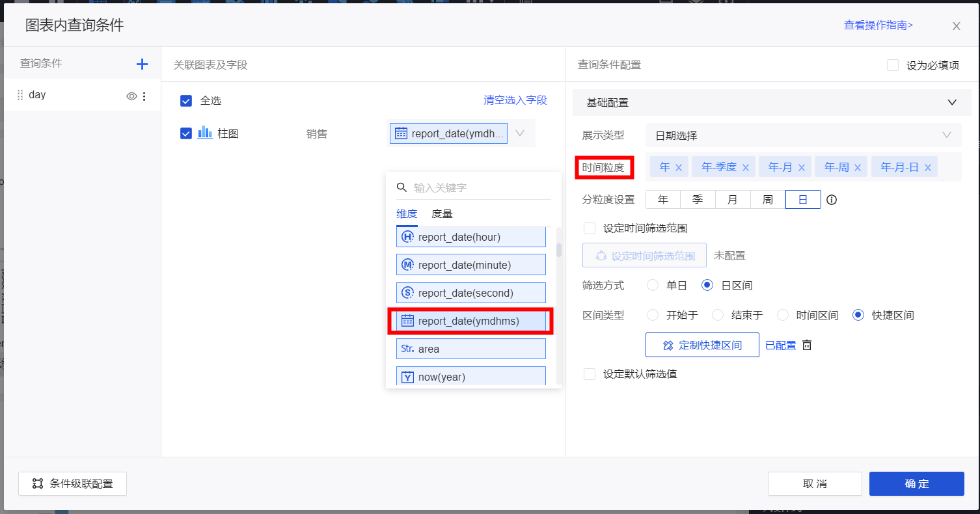Select report_date(hour) field option

click(470, 237)
